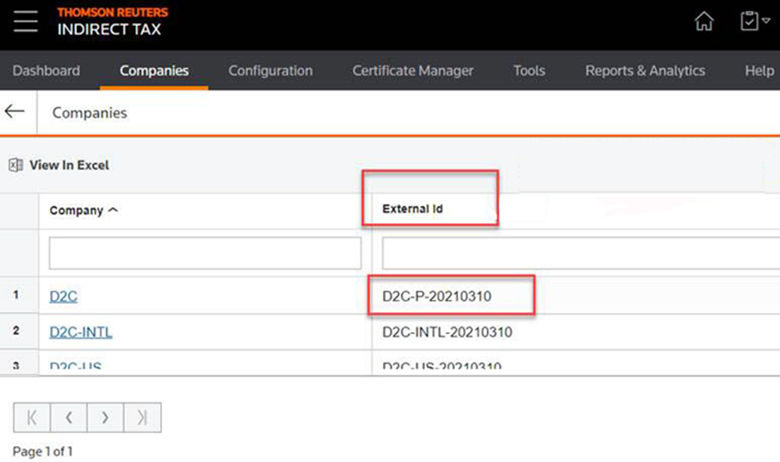Sort by the Company column header
Viewport: 780px width, 462px height.
tap(83, 210)
